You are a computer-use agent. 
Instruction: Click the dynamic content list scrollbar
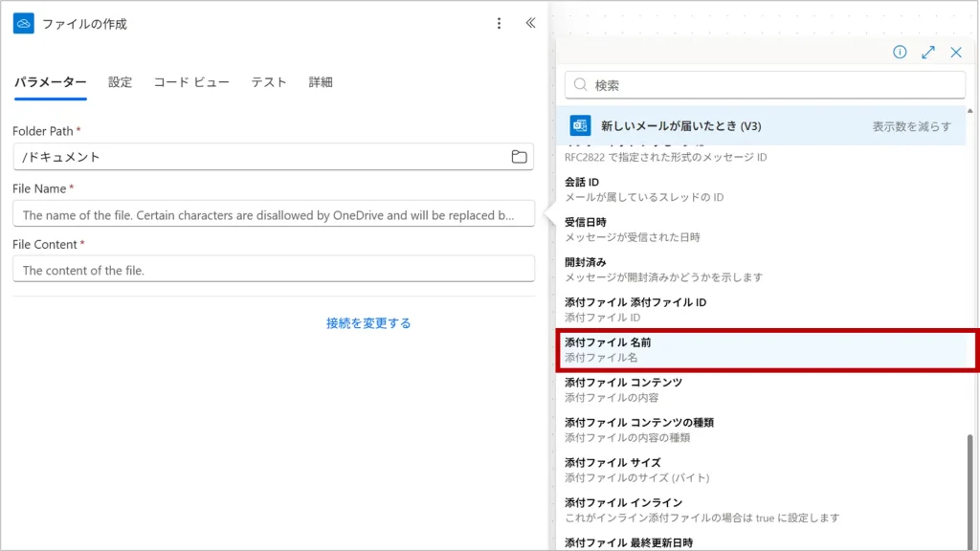[971, 488]
